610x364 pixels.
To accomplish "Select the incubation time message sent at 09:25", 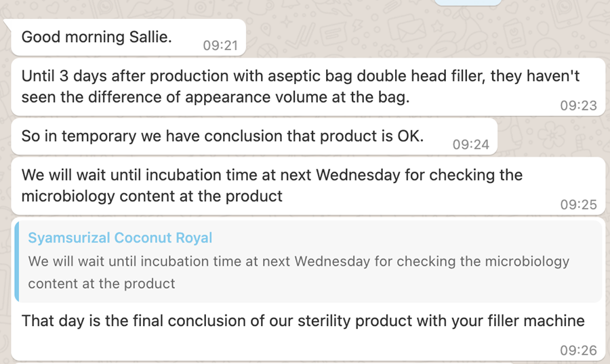I will [308, 186].
